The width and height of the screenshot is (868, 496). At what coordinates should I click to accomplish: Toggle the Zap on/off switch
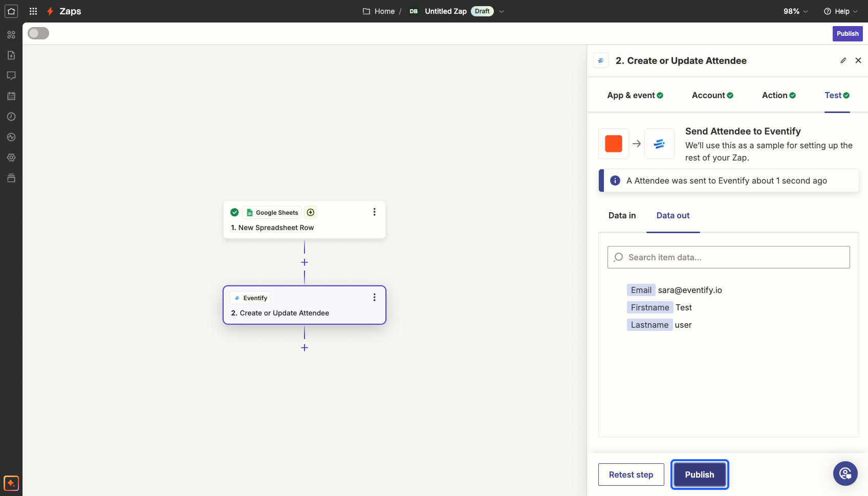[x=38, y=33]
